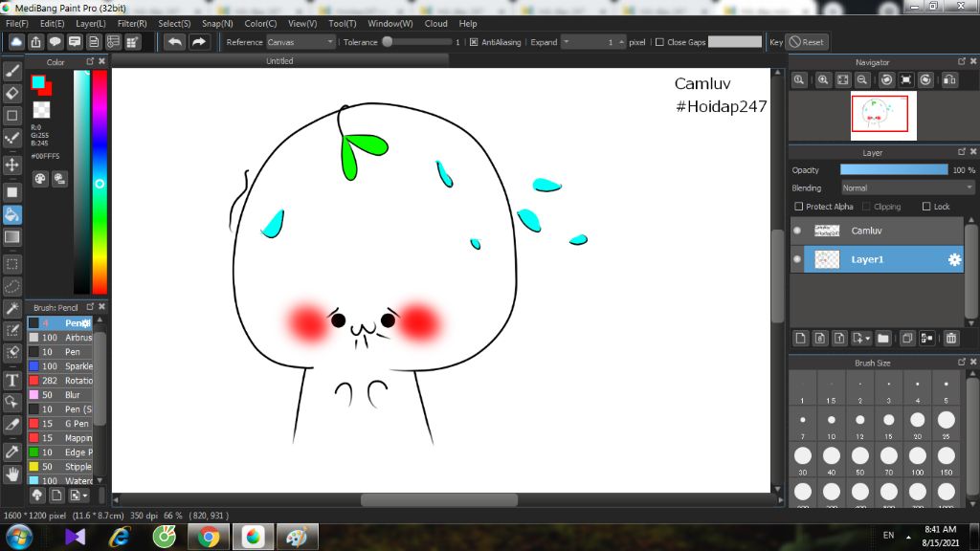Select the Bucket fill tool
The height and width of the screenshot is (551, 980).
(11, 215)
